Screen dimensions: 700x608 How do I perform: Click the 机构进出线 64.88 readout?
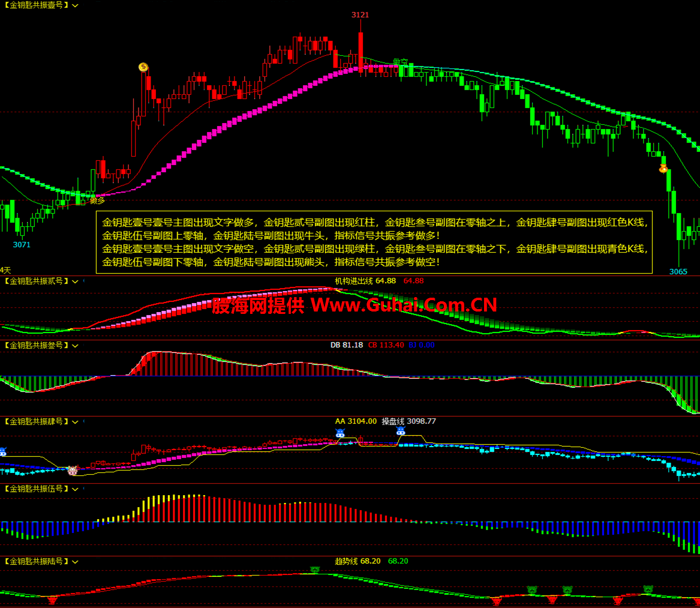[365, 281]
